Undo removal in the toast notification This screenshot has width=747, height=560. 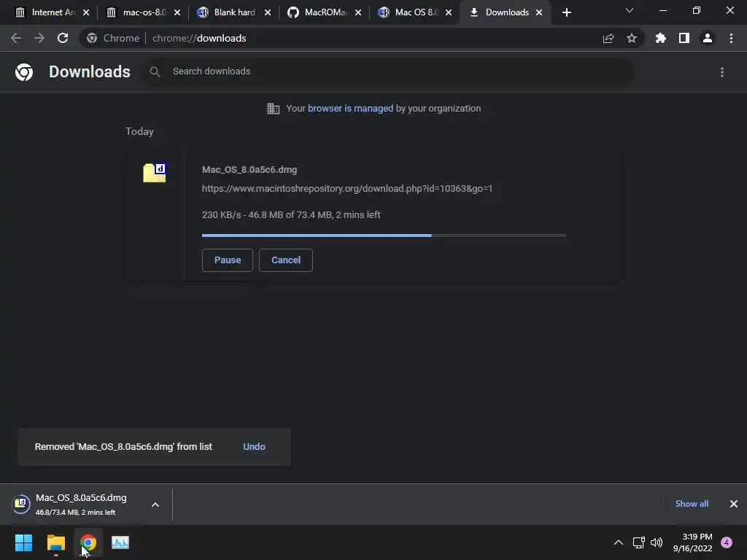pyautogui.click(x=254, y=447)
